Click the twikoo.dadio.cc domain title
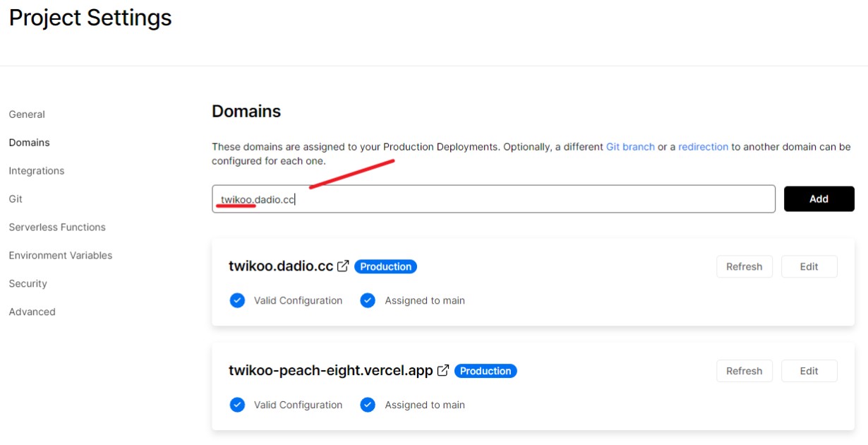868x445 pixels. tap(281, 266)
